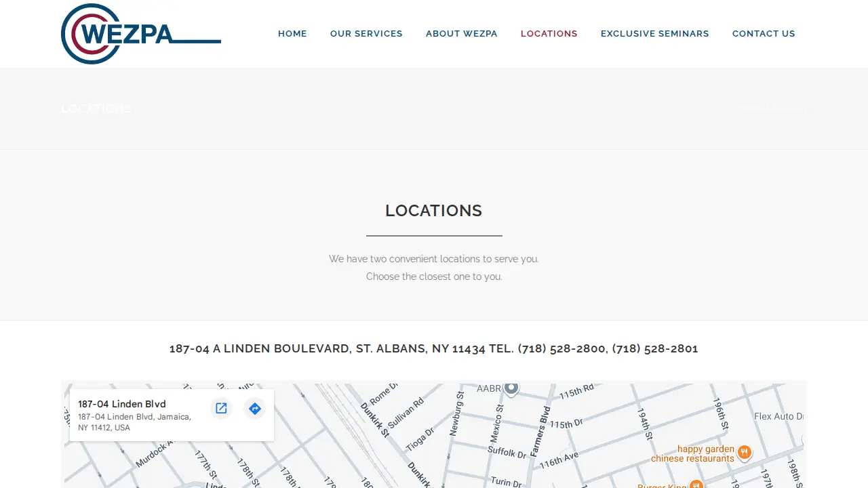This screenshot has width=868, height=488.
Task: Click the gray AABR map pin
Action: 511,388
